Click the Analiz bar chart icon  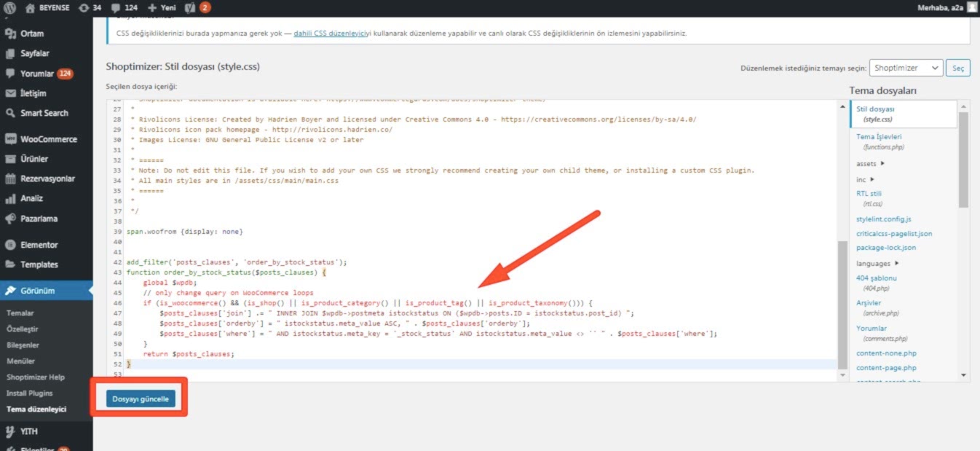[x=11, y=198]
